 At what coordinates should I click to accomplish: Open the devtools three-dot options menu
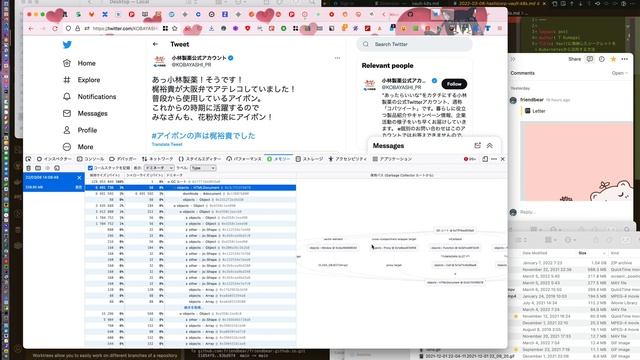494,159
